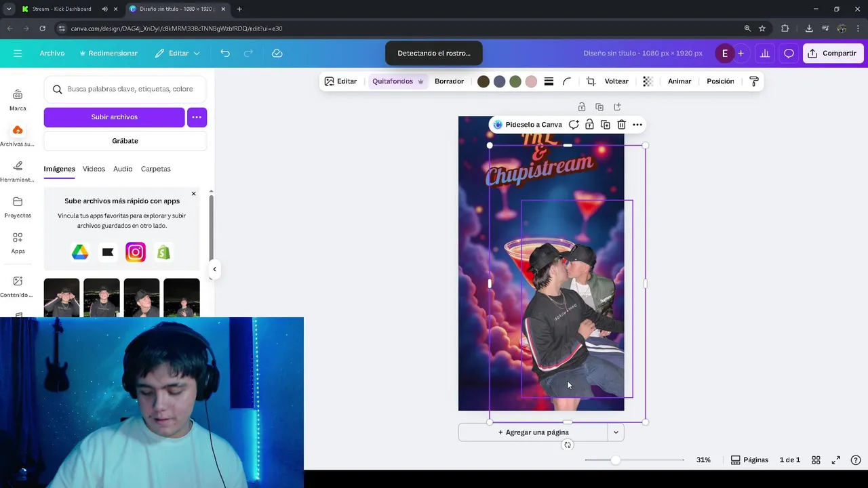Viewport: 868px width, 488px height.
Task: Click Pídeselo a Canva button
Action: pos(528,125)
